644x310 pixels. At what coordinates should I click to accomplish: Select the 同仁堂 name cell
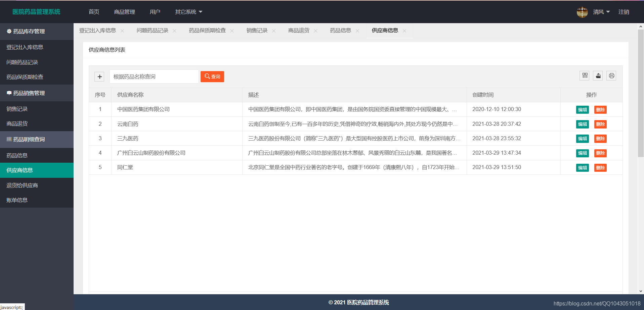(x=177, y=167)
